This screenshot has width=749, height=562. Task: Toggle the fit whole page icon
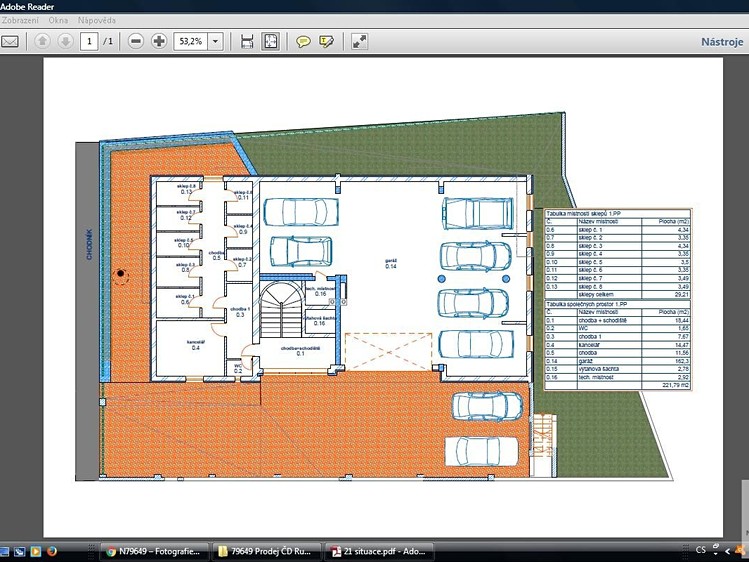coord(270,42)
